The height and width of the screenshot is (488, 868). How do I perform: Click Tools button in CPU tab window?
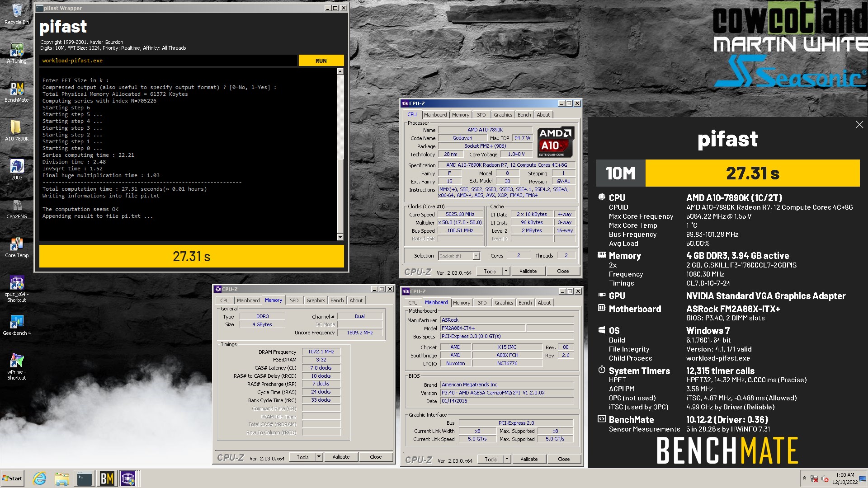click(x=490, y=272)
